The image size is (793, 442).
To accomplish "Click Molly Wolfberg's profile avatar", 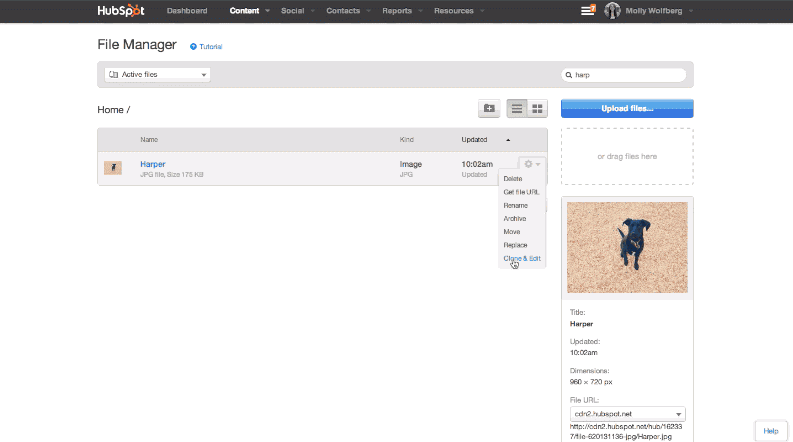I will 613,11.
